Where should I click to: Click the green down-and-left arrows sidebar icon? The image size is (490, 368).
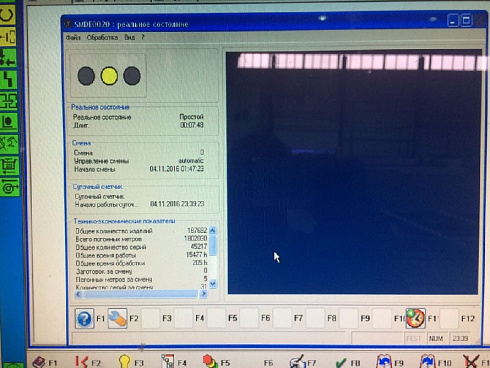tap(8, 57)
